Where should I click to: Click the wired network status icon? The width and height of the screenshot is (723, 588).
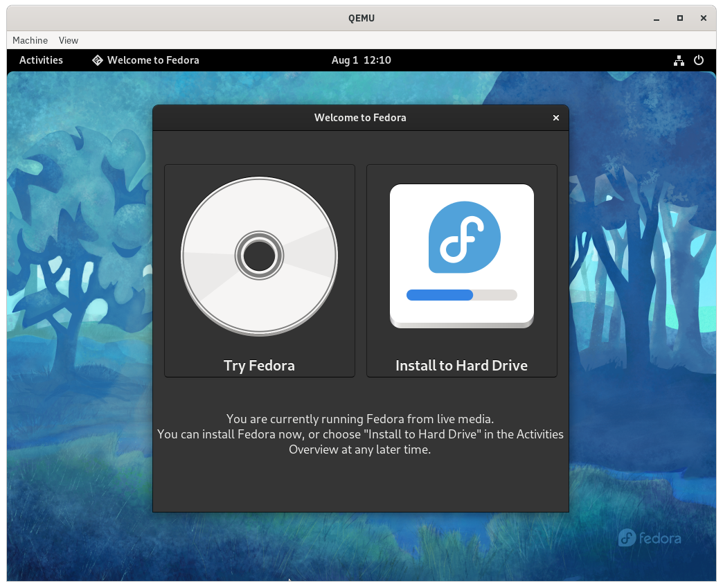(679, 60)
